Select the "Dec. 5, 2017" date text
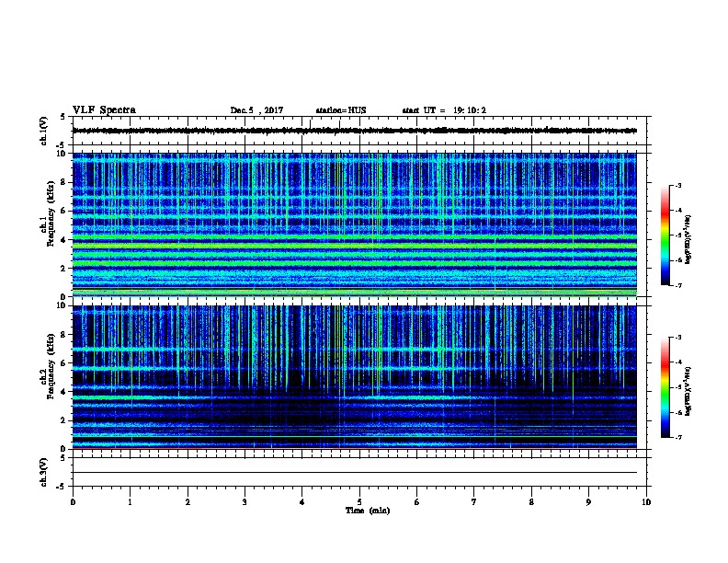 pos(256,110)
